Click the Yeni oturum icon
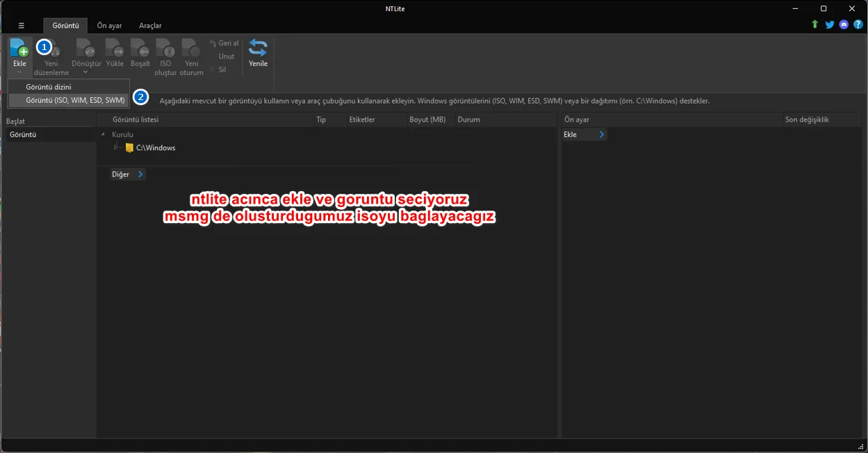868x453 pixels. click(191, 48)
